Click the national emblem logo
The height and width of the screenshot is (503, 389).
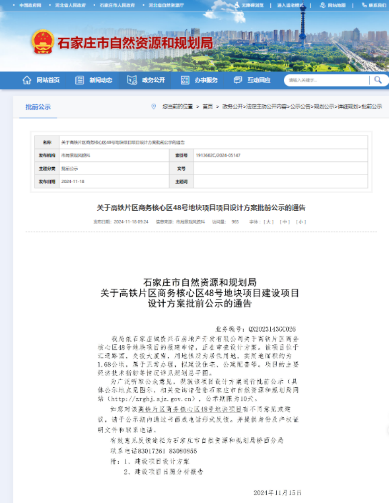[43, 42]
